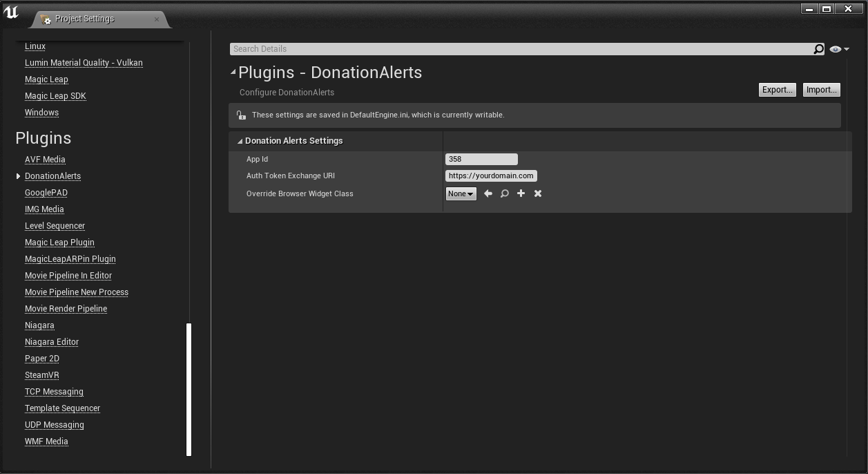The image size is (868, 474).
Task: Click the search magnifier icon in Search Details
Action: (x=818, y=49)
